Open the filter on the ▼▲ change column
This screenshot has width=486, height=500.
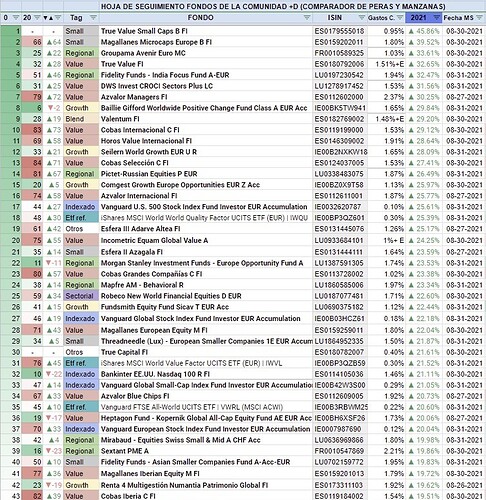[58, 18]
